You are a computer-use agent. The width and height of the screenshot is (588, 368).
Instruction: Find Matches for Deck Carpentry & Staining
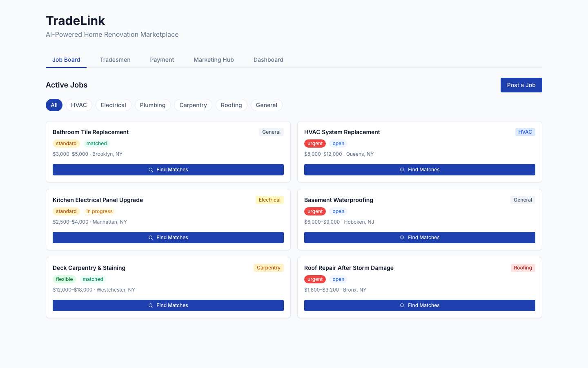[x=168, y=305]
